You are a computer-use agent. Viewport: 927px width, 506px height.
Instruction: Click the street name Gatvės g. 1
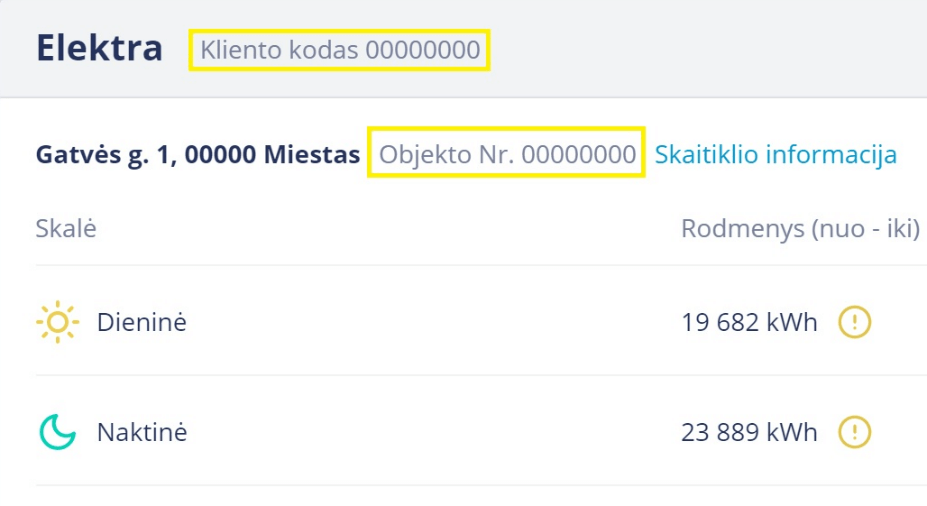[107, 155]
